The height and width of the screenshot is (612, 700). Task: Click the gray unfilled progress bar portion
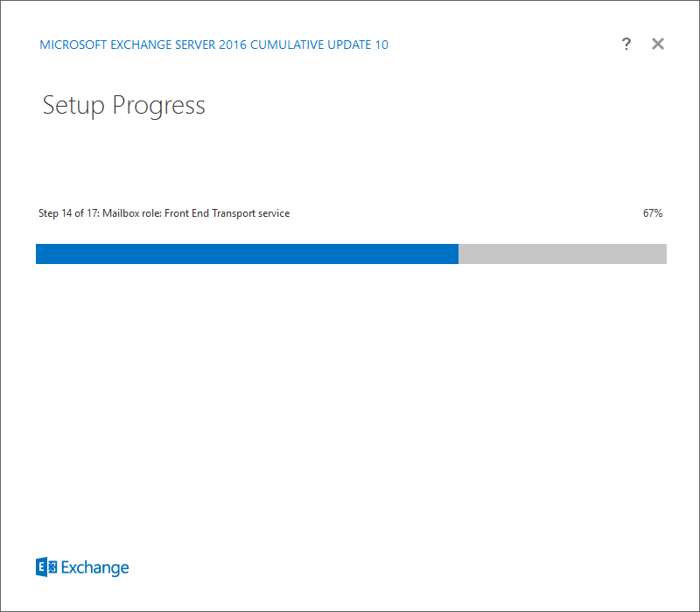tap(563, 254)
